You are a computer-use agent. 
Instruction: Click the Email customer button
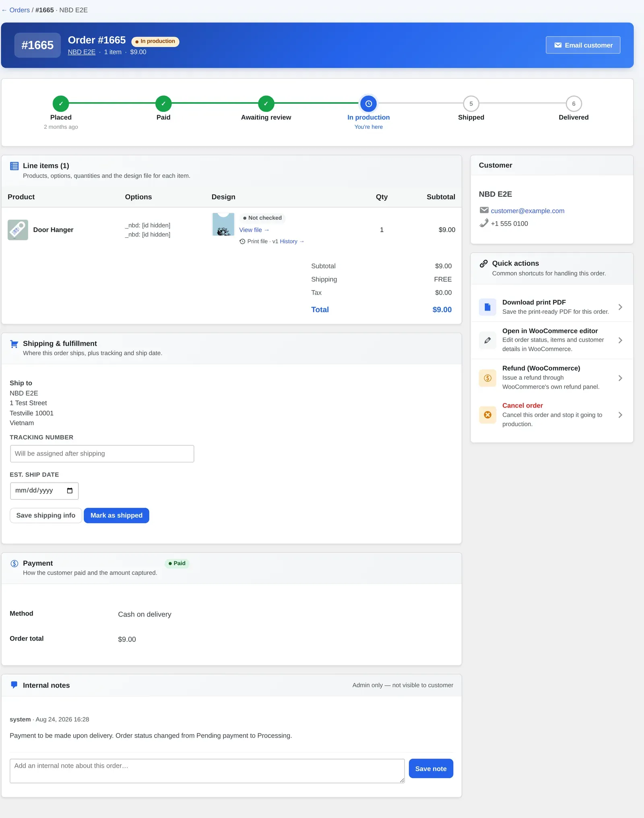tap(583, 45)
